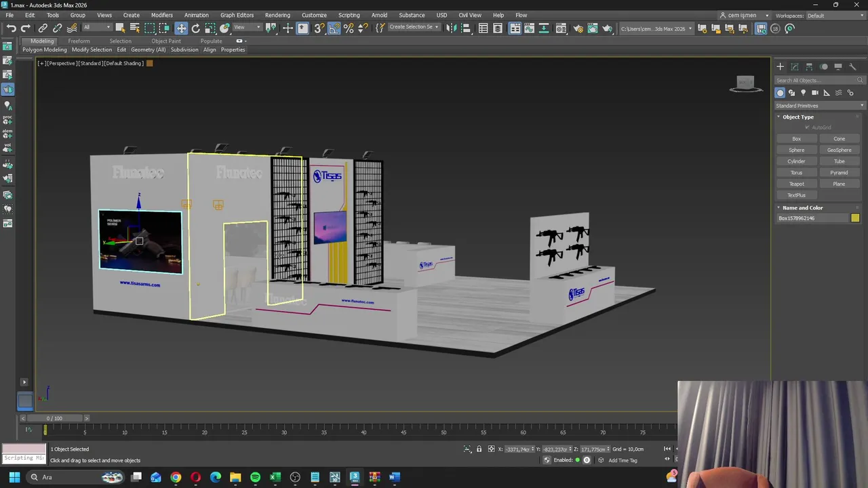Toggle the Selection Lock padlock
The height and width of the screenshot is (488, 868).
coord(479,449)
